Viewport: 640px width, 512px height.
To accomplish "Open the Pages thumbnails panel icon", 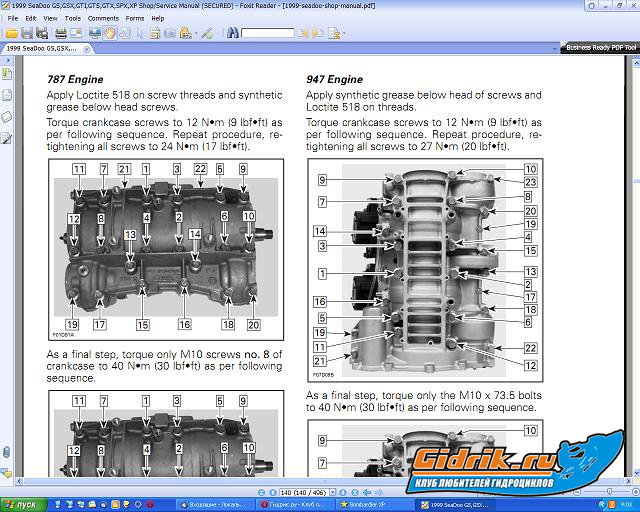I will 6,95.
